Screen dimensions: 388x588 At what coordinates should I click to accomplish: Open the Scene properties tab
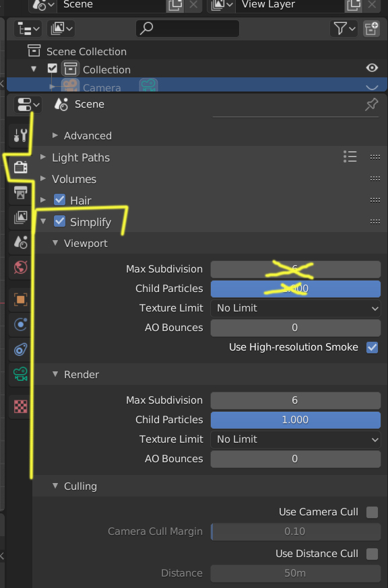pos(20,242)
